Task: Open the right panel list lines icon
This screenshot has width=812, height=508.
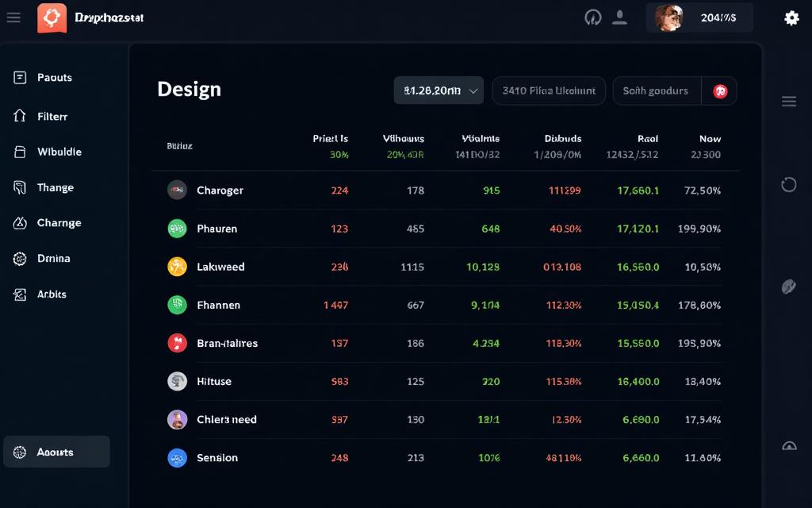Action: pos(788,101)
